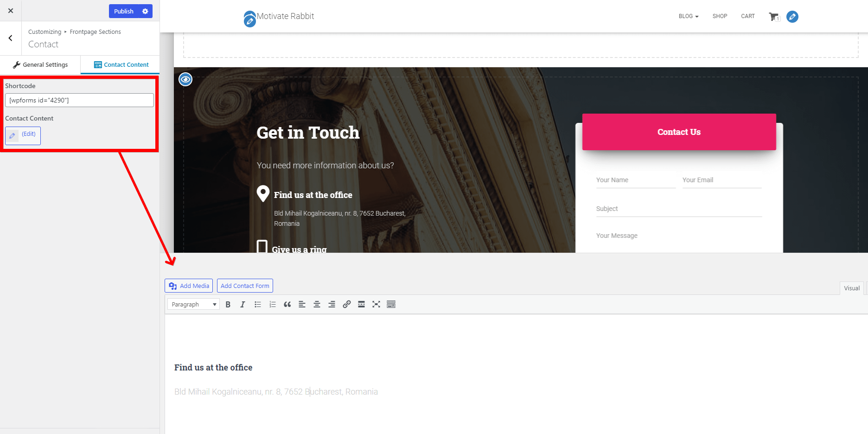Screen dimensions: 868x434
Task: Toggle bold formatting in the editor
Action: 228,305
